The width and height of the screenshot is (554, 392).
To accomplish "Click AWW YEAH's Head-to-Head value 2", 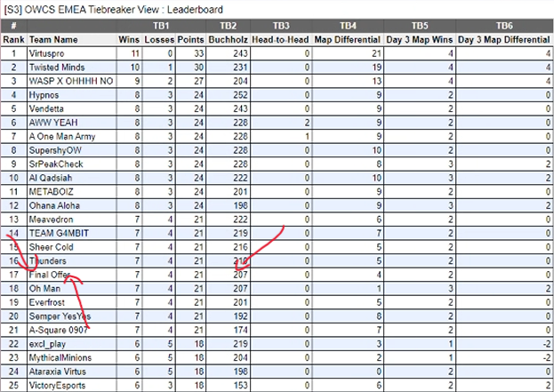I will click(307, 123).
